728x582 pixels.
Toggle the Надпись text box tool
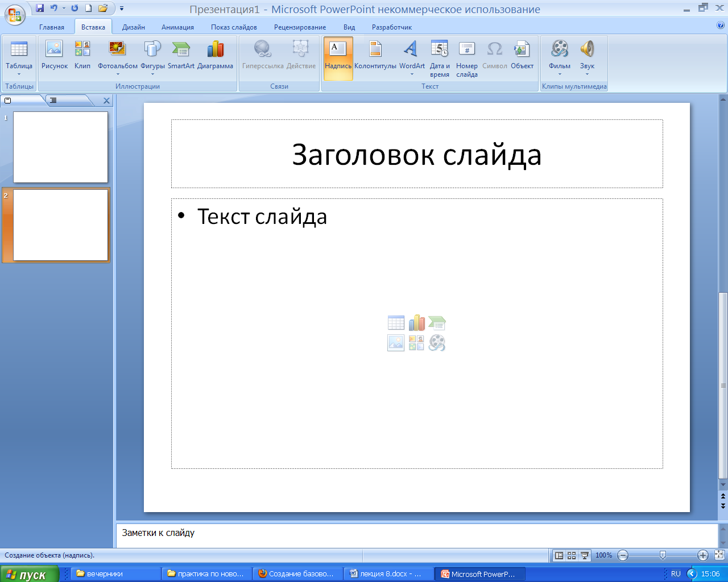338,58
